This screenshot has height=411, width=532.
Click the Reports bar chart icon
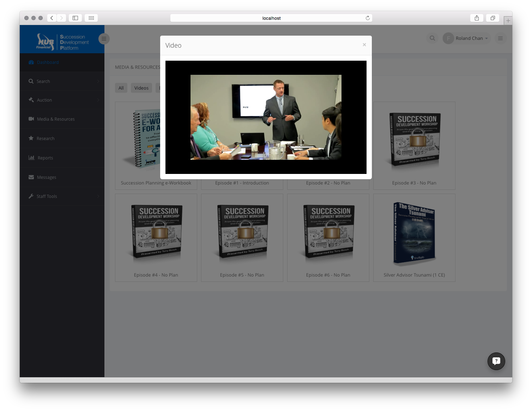click(31, 158)
